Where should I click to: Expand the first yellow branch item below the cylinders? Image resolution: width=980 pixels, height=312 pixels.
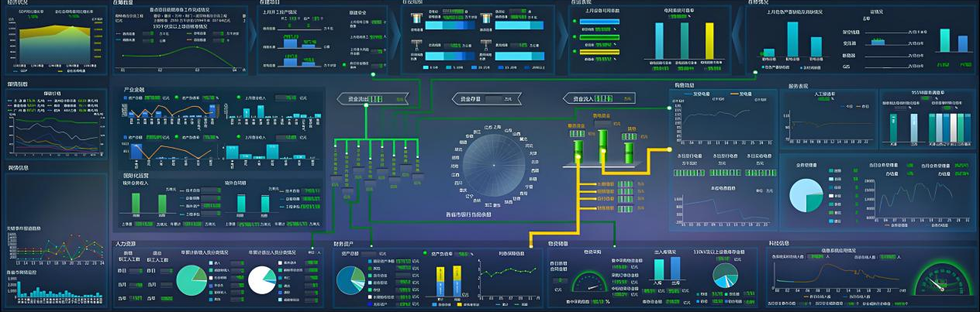coord(605,183)
